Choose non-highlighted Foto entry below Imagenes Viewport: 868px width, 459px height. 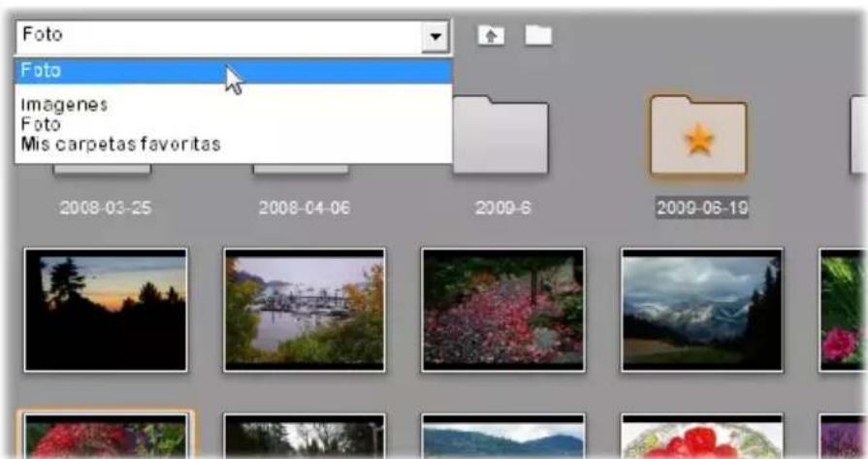(41, 124)
